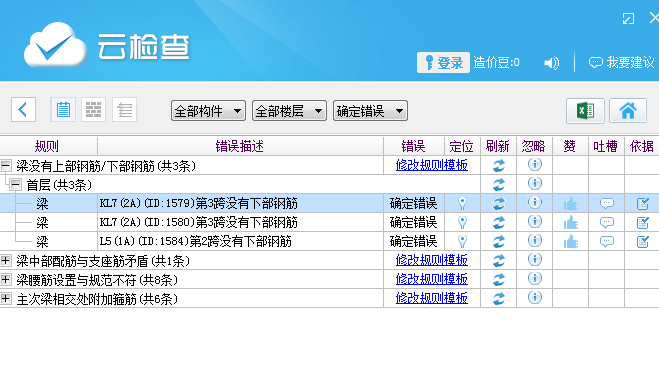
Task: Click the 错误描述 column header
Action: pyautogui.click(x=240, y=146)
